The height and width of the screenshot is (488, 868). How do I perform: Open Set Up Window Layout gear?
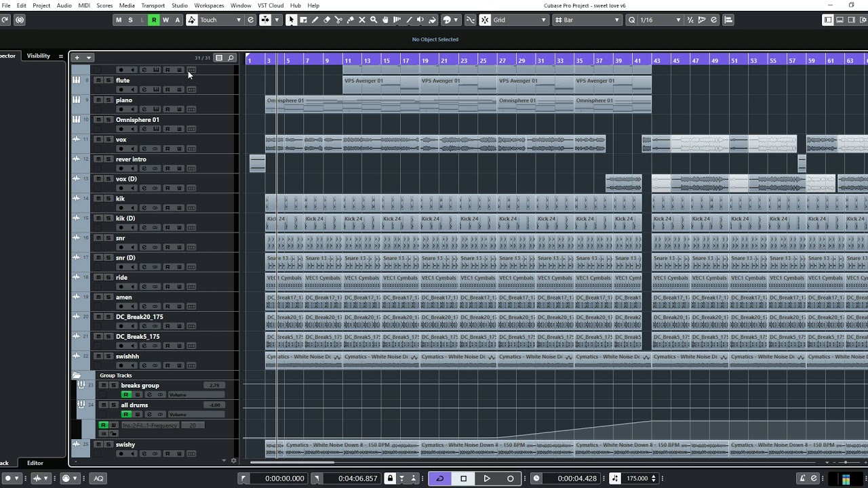pos(863,20)
